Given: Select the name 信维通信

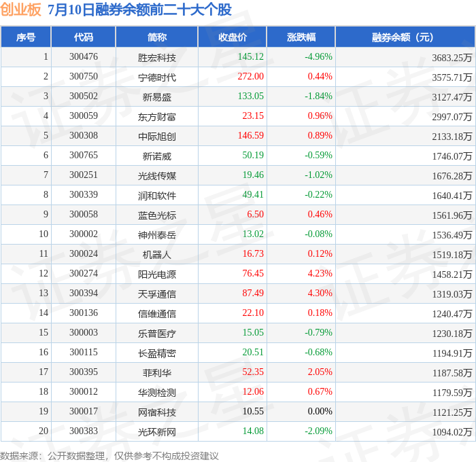Looking at the screenshot, I should 157,314.
